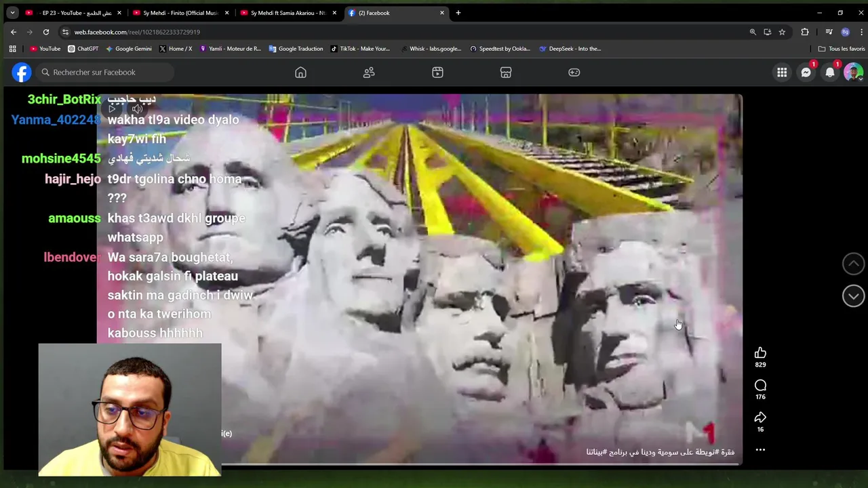Select the (2) Facebook tab

click(396, 13)
